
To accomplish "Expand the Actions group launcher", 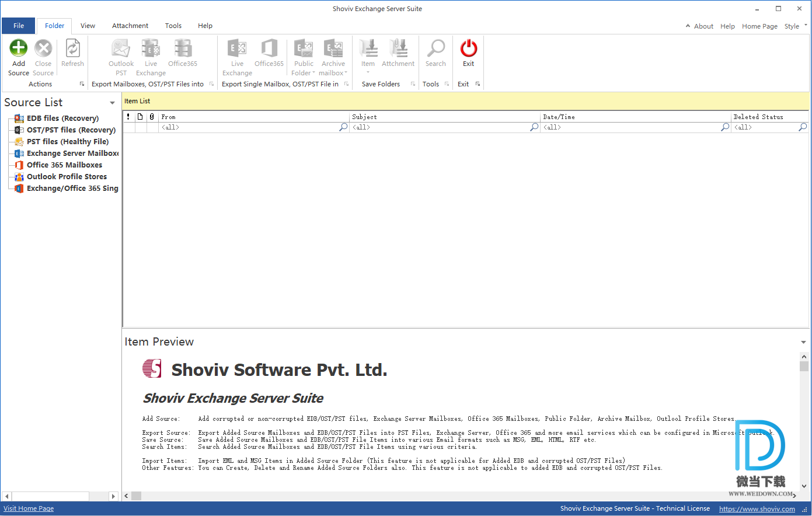I will [x=82, y=84].
